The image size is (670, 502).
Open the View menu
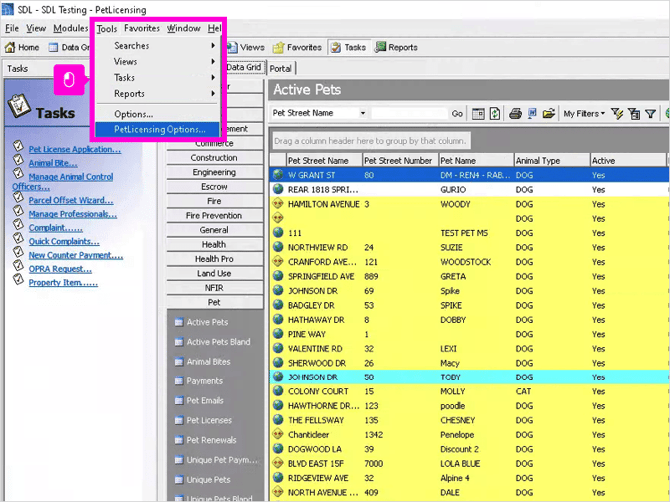36,28
